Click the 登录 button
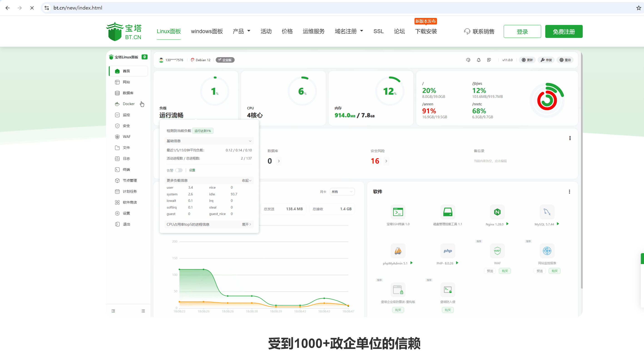The width and height of the screenshot is (644, 353). [x=522, y=32]
